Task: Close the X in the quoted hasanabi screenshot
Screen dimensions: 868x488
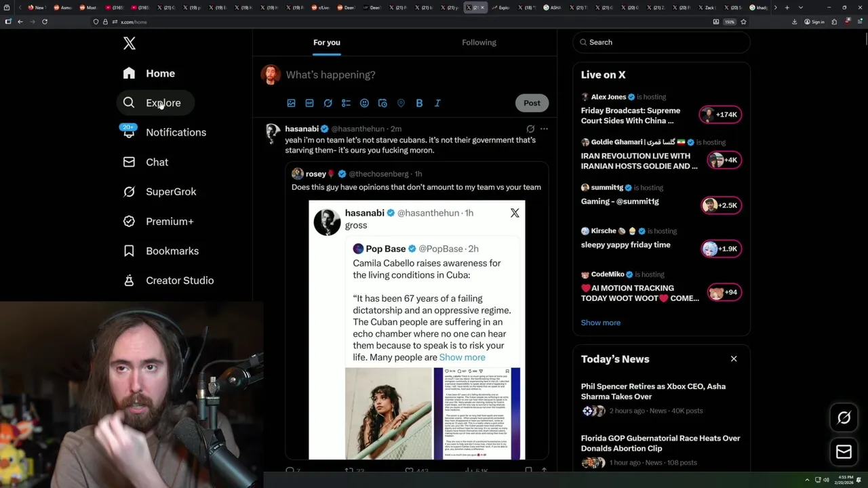Action: (515, 213)
